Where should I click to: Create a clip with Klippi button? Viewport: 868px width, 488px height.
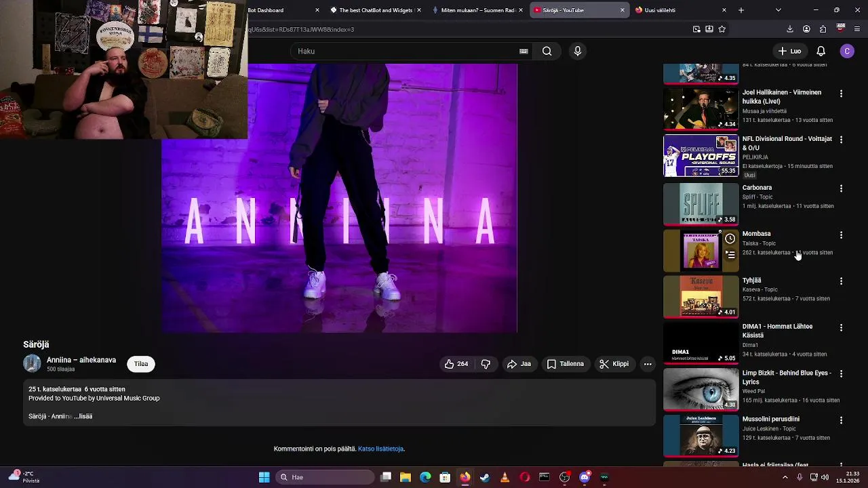coord(614,364)
